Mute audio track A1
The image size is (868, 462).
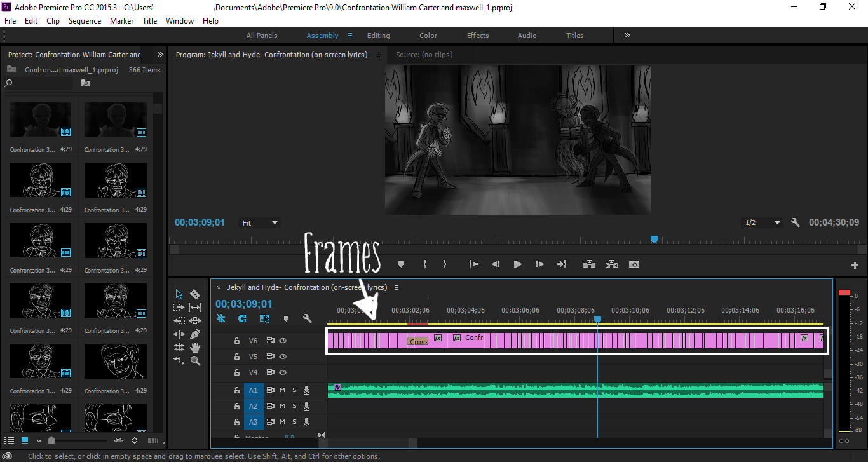pyautogui.click(x=282, y=390)
